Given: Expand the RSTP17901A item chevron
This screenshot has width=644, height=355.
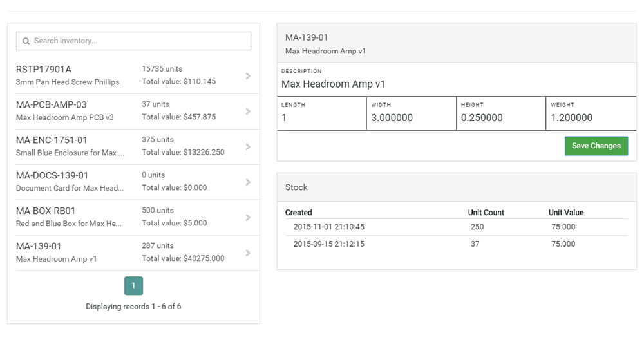Looking at the screenshot, I should tap(248, 76).
